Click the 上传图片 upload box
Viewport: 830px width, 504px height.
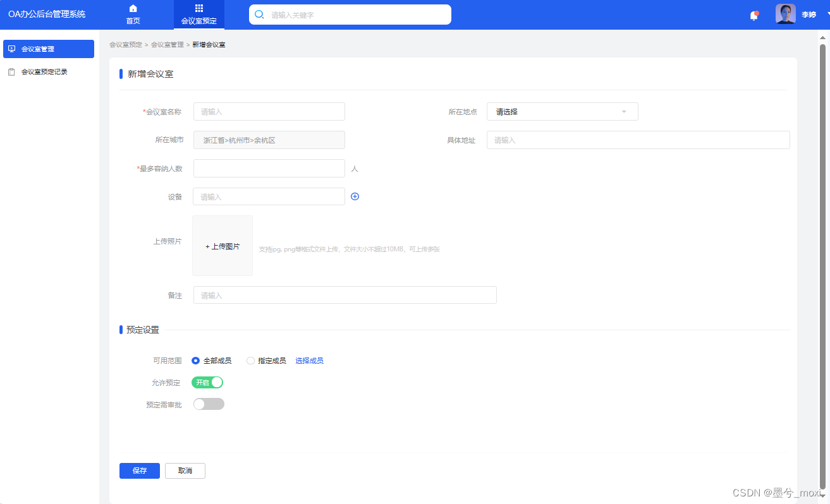(223, 246)
